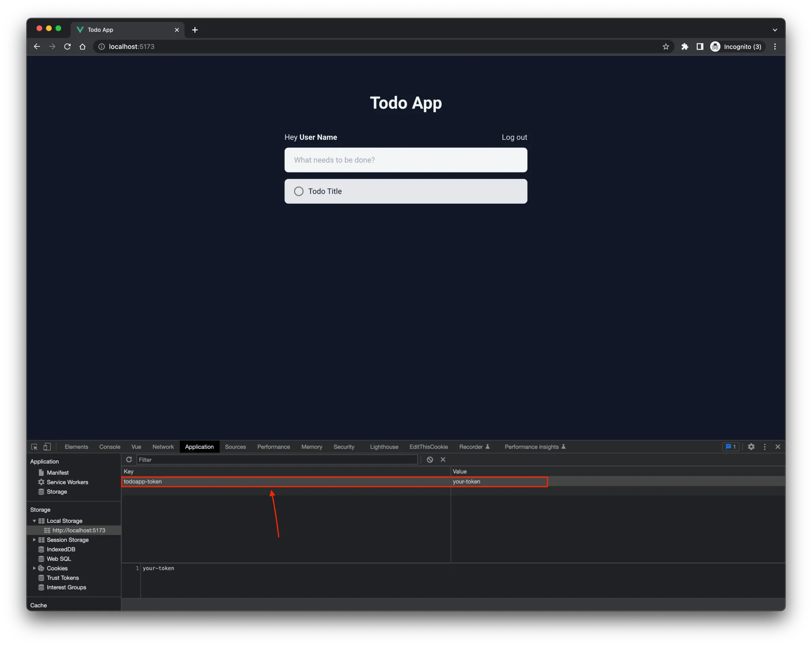Open the DevTools issues counter badge

tap(731, 447)
